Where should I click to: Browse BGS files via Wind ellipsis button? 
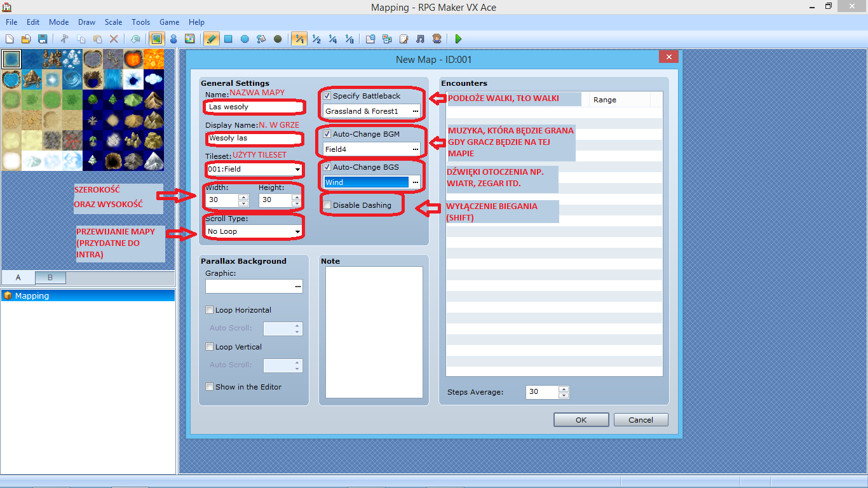[x=415, y=182]
